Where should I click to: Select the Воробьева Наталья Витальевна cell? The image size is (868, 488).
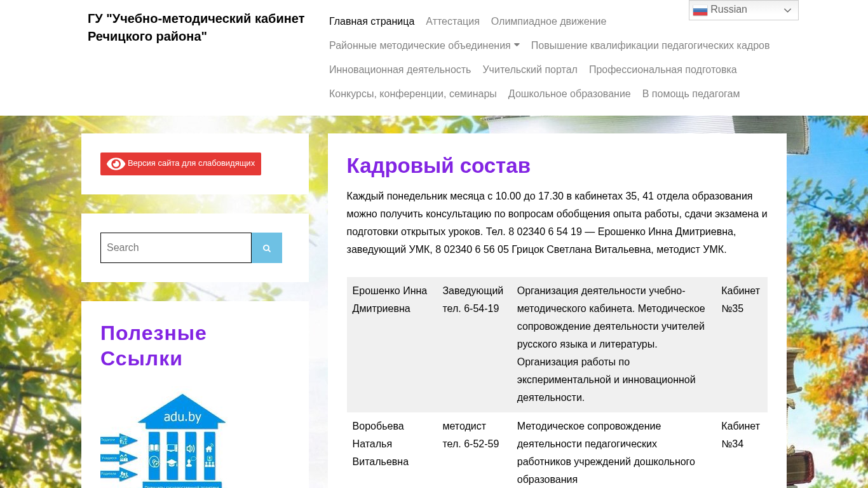392,451
